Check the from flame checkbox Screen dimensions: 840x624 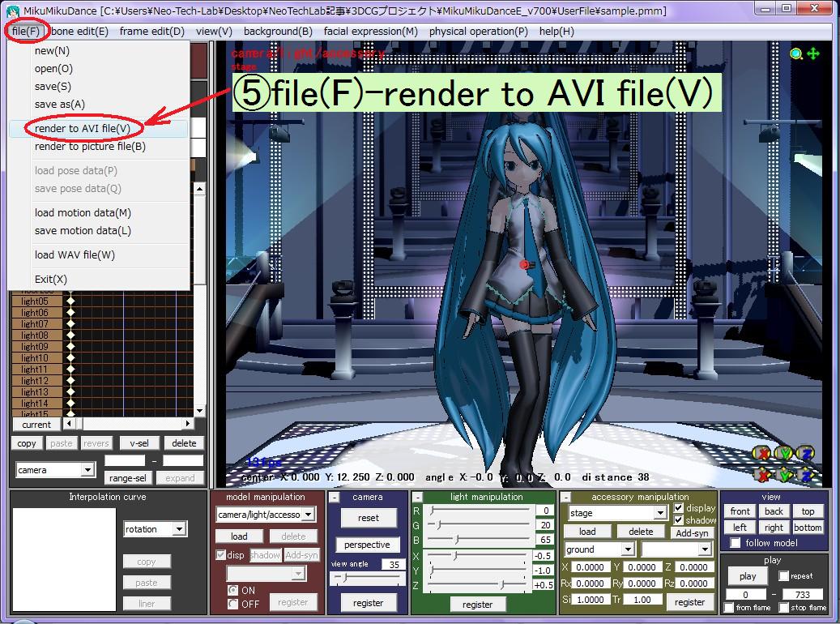(729, 607)
